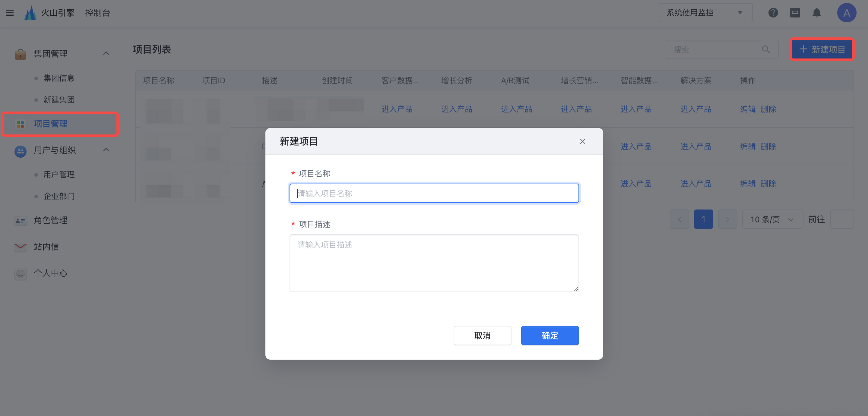The height and width of the screenshot is (416, 868).
Task: Click the textarea resize handle
Action: click(575, 289)
